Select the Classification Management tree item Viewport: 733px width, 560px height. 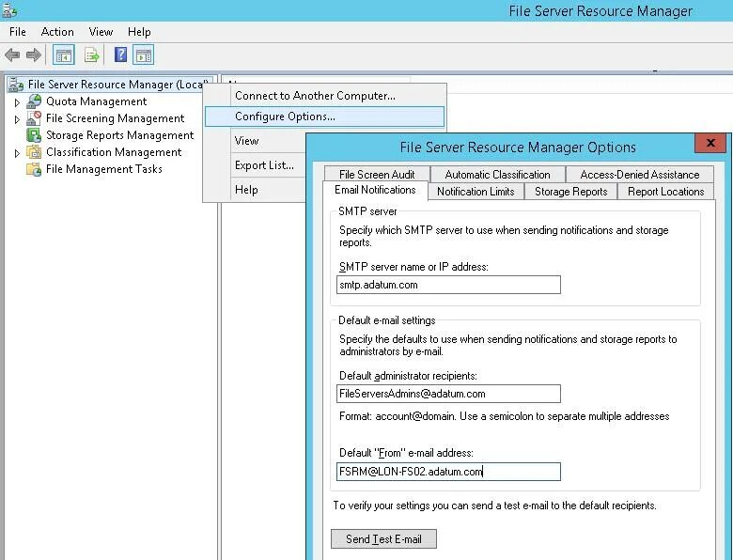pyautogui.click(x=114, y=152)
